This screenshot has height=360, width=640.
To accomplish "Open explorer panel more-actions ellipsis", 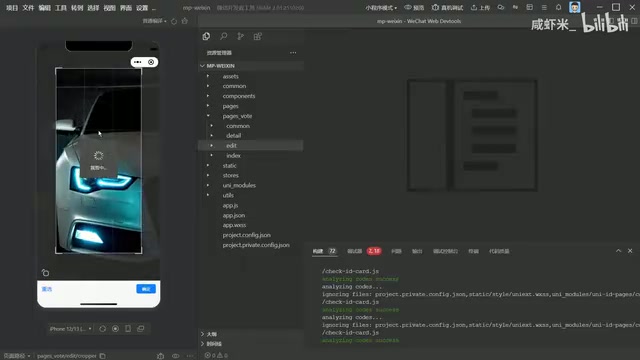I will click(293, 53).
